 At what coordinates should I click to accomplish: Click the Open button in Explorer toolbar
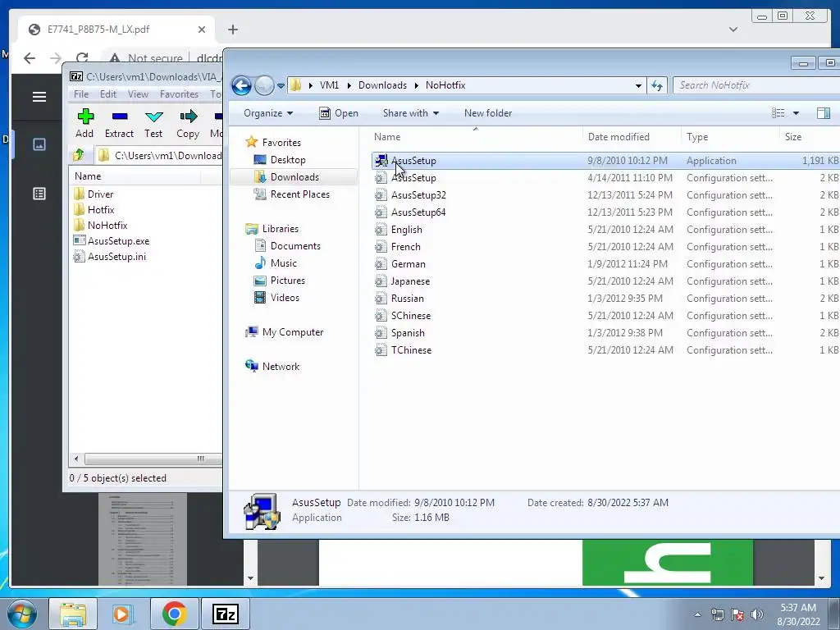(339, 113)
